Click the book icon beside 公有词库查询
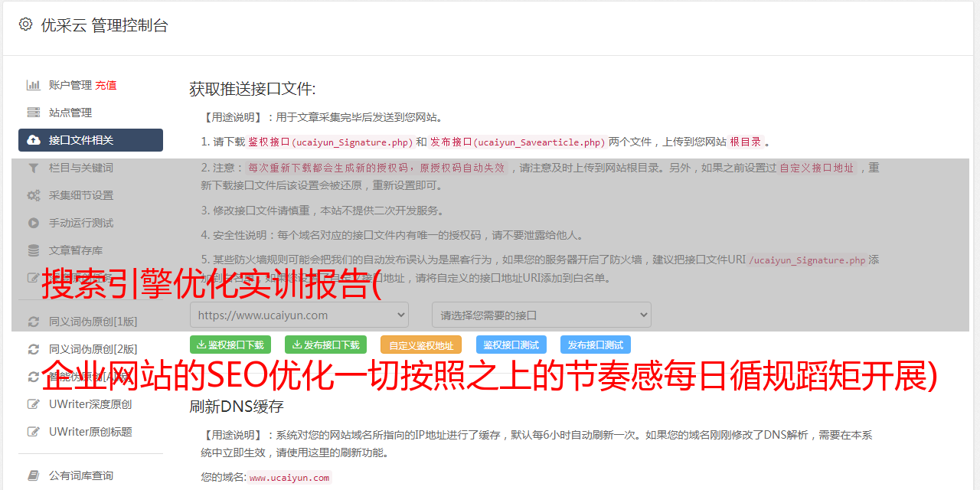Image resolution: width=980 pixels, height=490 pixels. click(34, 475)
